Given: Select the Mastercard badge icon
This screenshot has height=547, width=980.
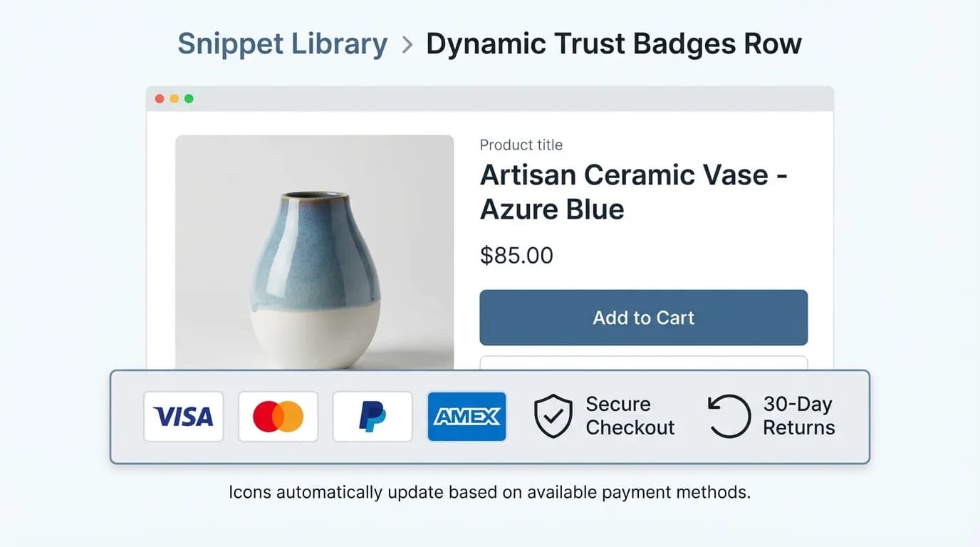Looking at the screenshot, I should tap(278, 417).
